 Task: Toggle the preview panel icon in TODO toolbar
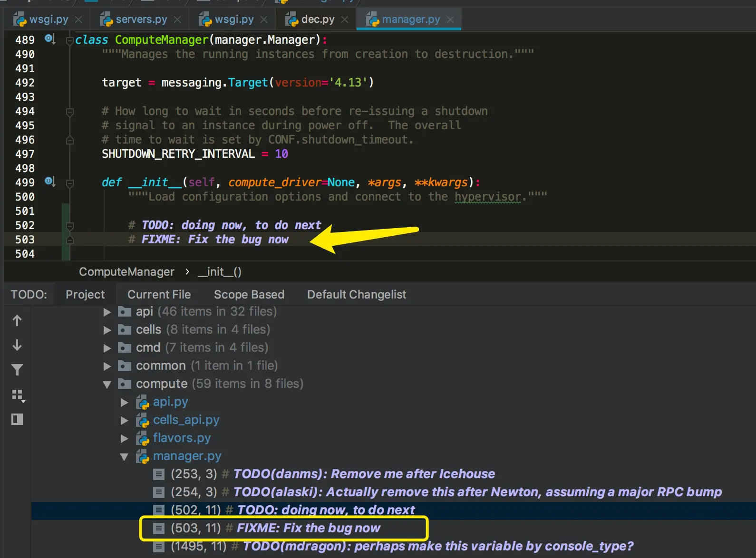17,419
